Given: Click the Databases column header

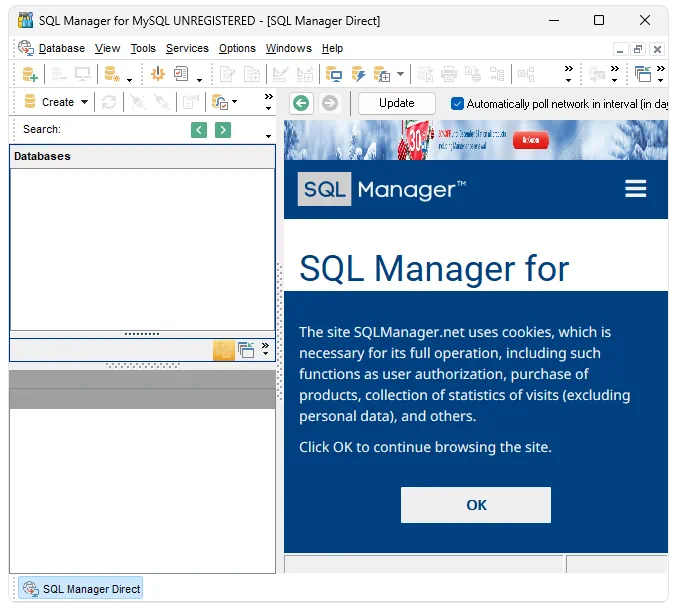Looking at the screenshot, I should click(142, 156).
